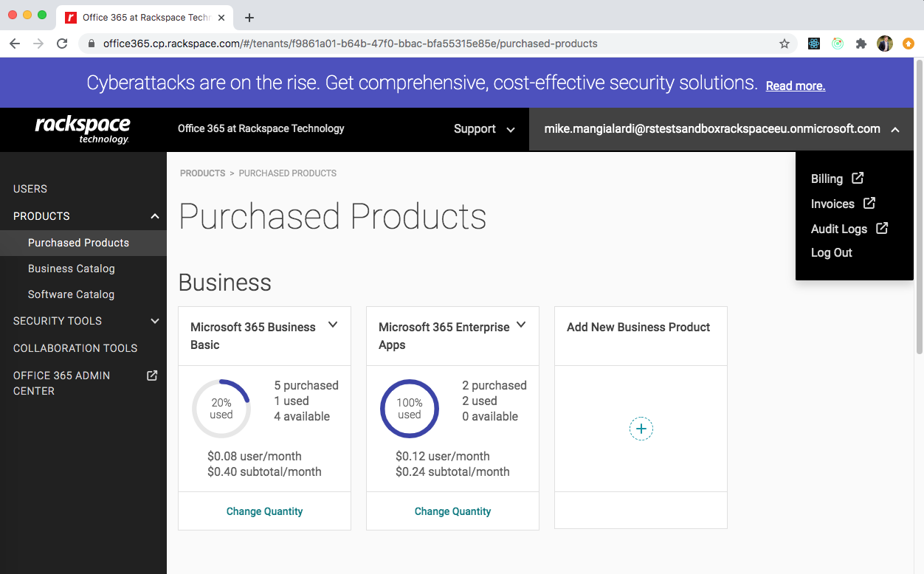Click the React DevTools extension icon
Screen dimensions: 924x574
click(x=814, y=44)
